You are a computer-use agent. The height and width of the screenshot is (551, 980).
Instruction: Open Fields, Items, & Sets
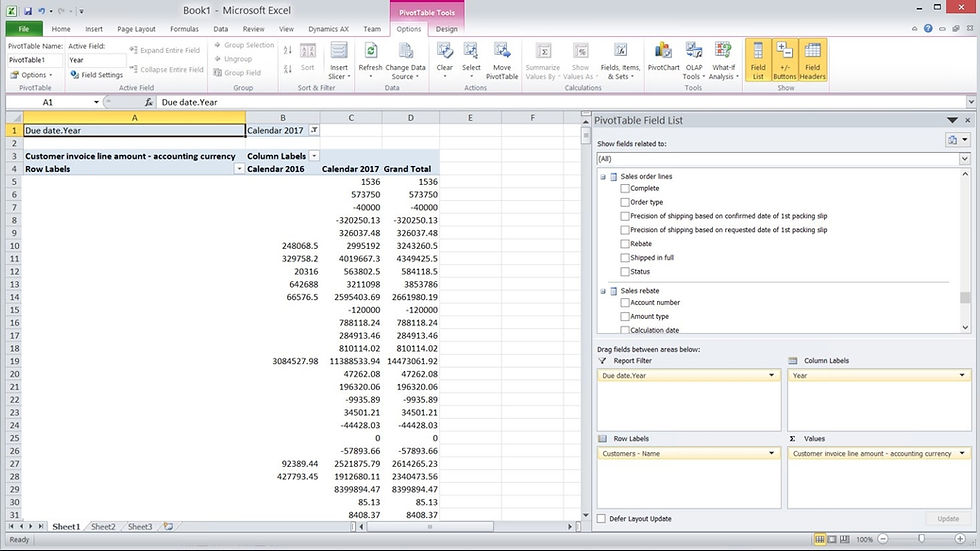[x=620, y=61]
